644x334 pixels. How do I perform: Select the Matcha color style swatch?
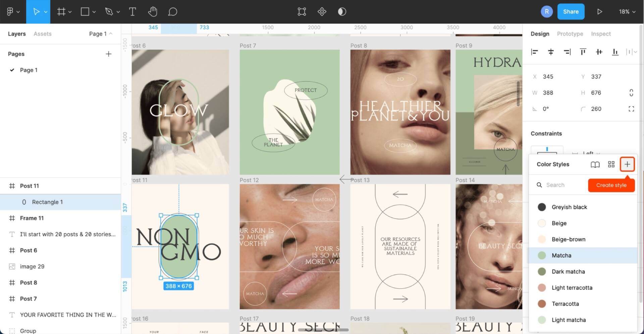[542, 255]
